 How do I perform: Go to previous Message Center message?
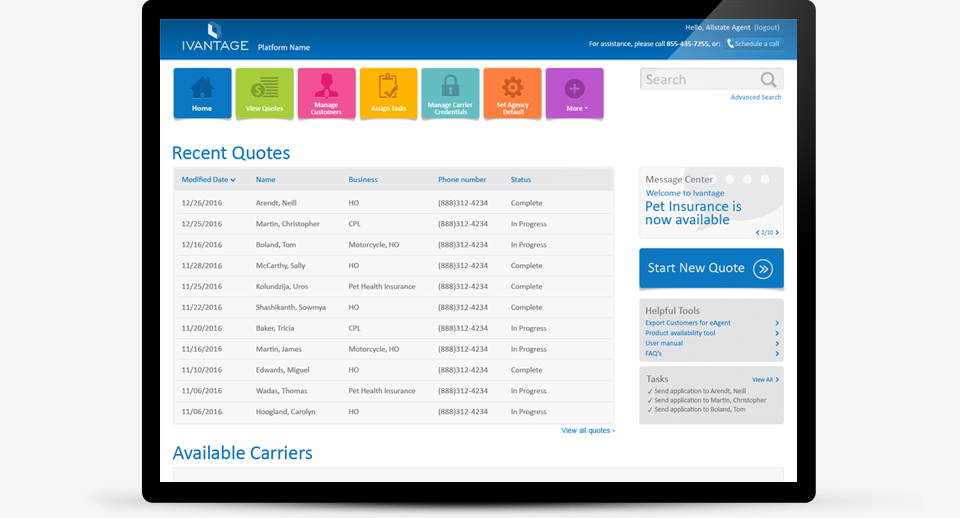point(757,233)
